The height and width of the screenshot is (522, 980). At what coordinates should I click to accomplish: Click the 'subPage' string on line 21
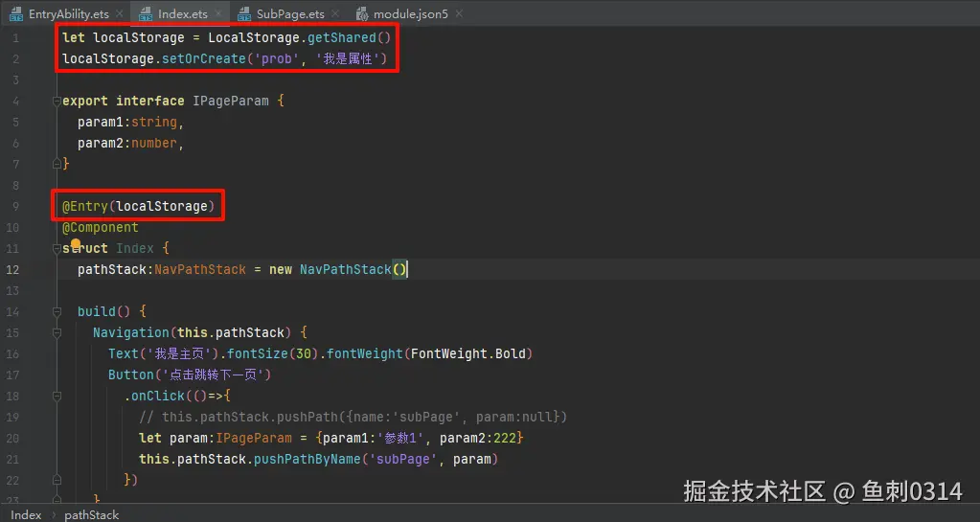click(402, 459)
